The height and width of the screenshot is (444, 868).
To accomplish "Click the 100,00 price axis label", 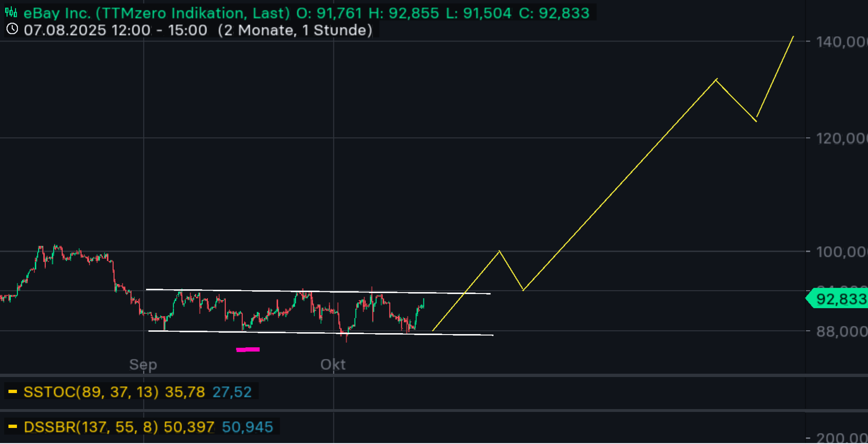I will pos(840,251).
